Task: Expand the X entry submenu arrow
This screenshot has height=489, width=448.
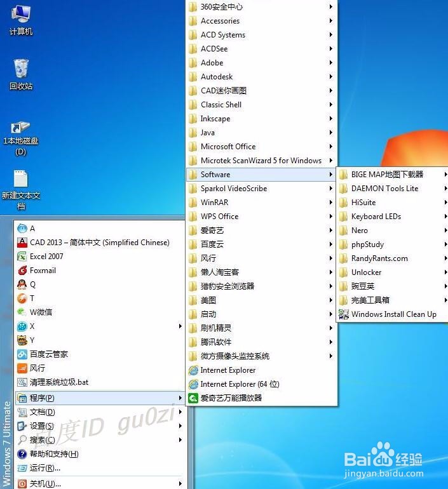Action: (180, 326)
